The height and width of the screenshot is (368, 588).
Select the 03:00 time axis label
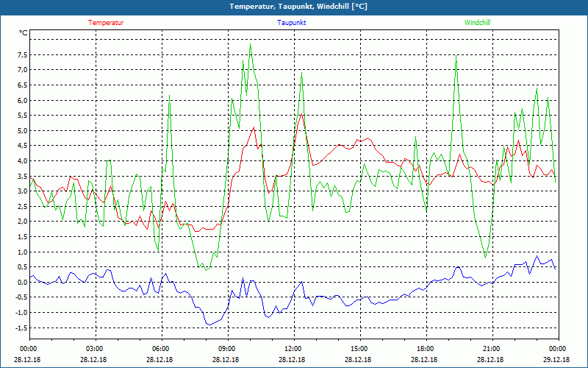(x=95, y=349)
